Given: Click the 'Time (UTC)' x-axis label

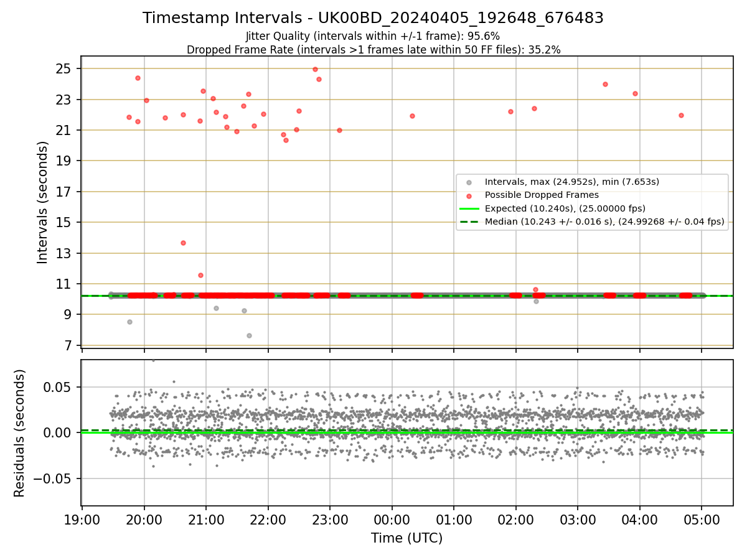Looking at the screenshot, I should tap(407, 538).
